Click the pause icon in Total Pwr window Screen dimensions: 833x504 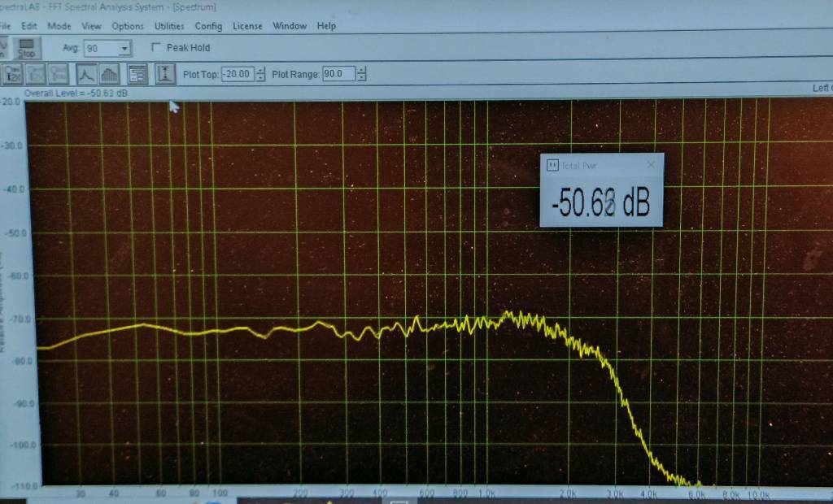coord(552,165)
